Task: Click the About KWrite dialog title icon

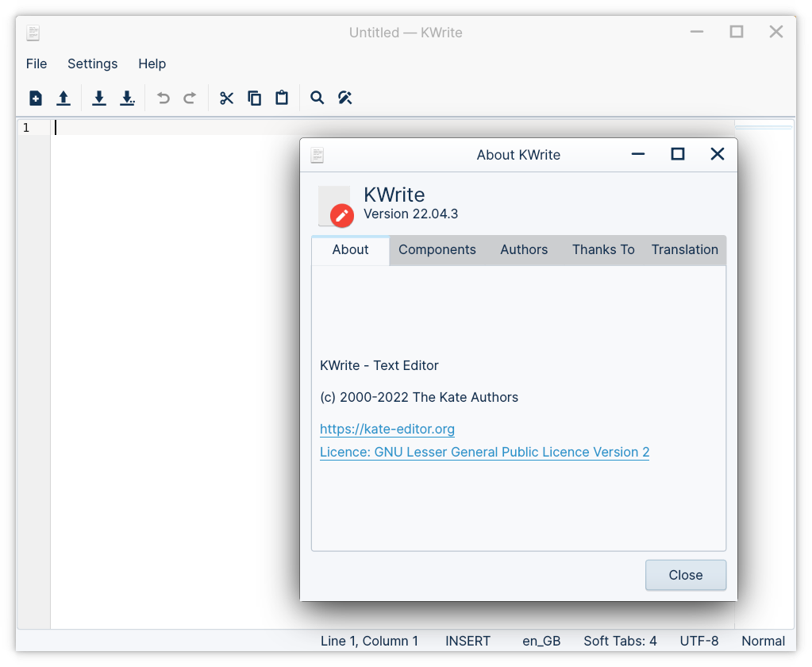Action: 317,155
